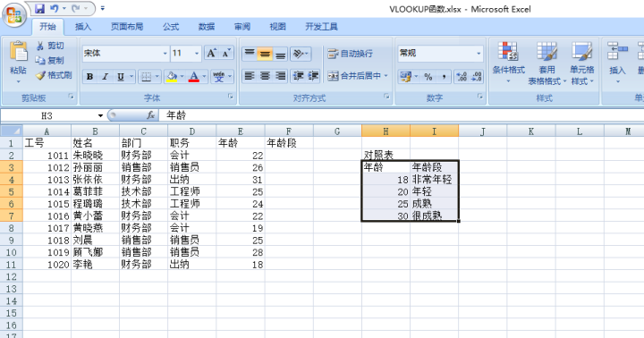Switch to 页面布局 tab
Screen dimensions: 644x338
coord(127,27)
